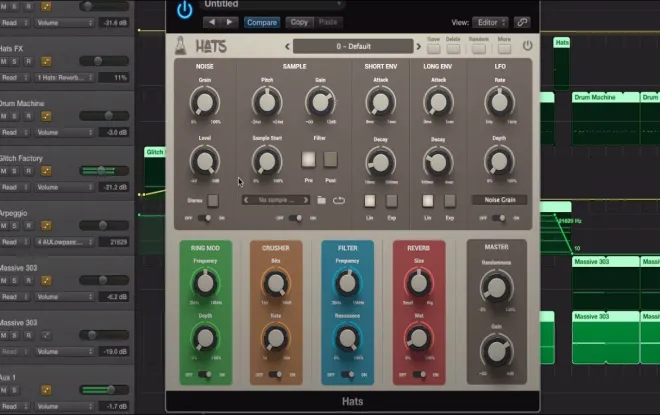Open Drum Machine Volume parameter dropdown
660x415 pixels.
click(64, 132)
